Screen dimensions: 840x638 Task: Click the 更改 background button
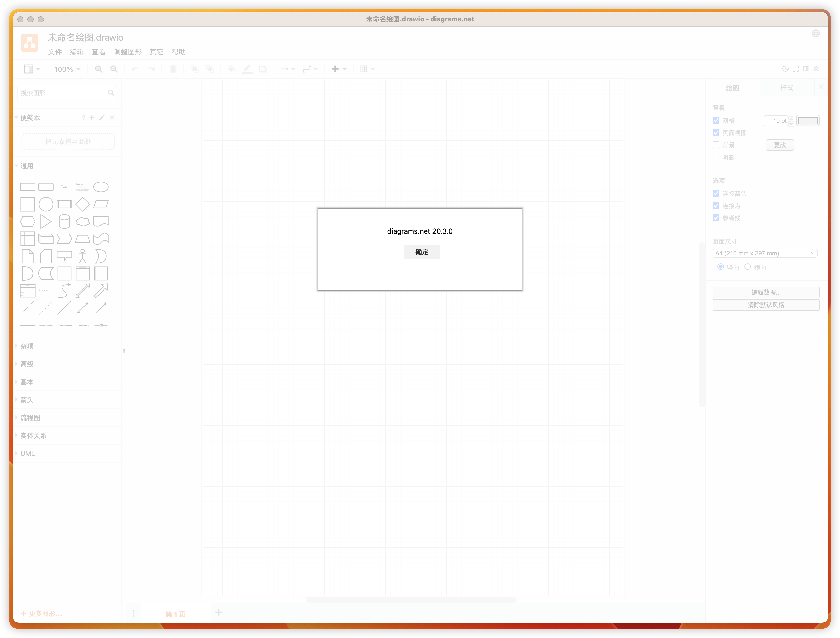pos(779,145)
